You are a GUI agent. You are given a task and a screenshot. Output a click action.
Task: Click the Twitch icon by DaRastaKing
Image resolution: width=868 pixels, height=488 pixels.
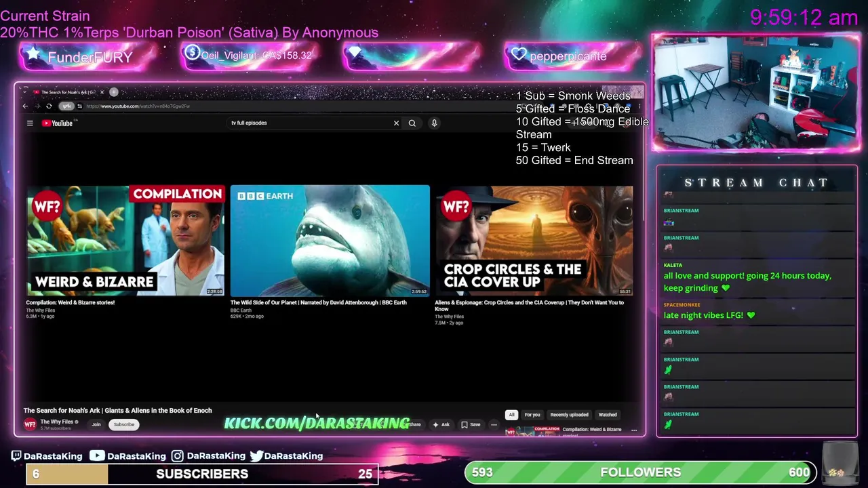(x=16, y=456)
